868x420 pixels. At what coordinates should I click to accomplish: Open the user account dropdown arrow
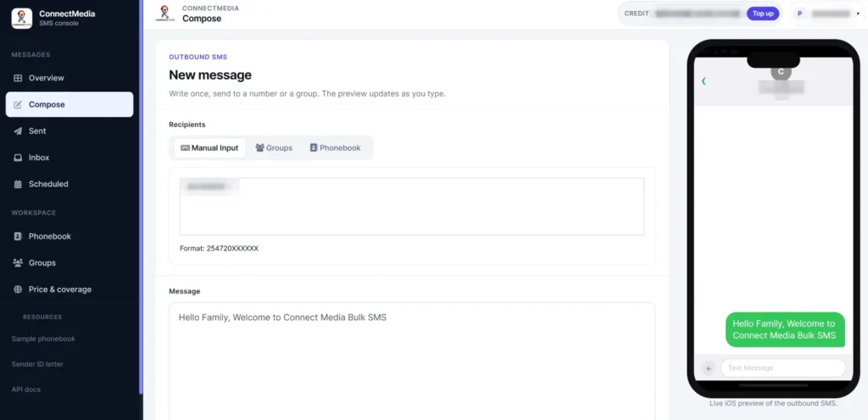pyautogui.click(x=858, y=14)
